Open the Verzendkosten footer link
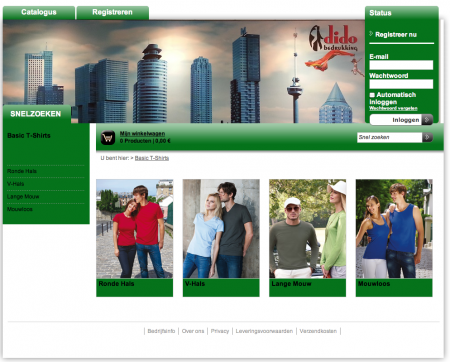 tap(318, 331)
